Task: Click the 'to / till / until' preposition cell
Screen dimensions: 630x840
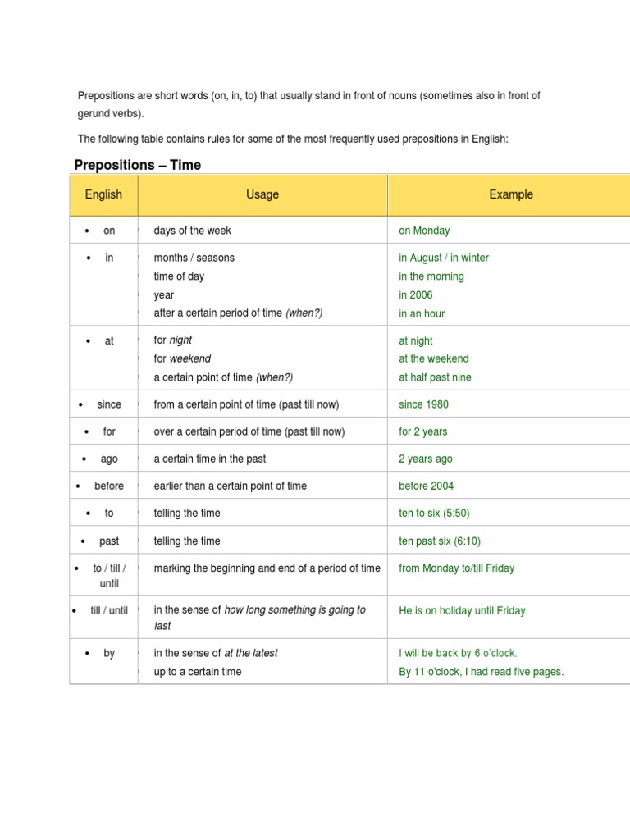Action: 109,576
